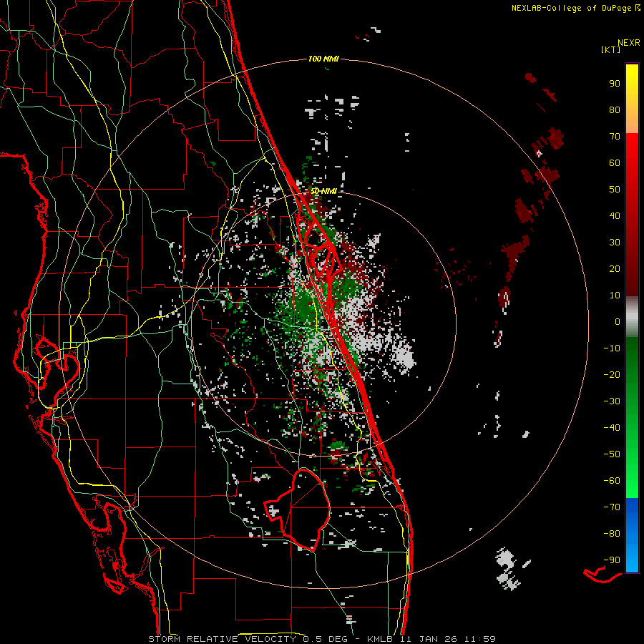The height and width of the screenshot is (644, 644).
Task: Click the -80 scale value
Action: (x=612, y=534)
